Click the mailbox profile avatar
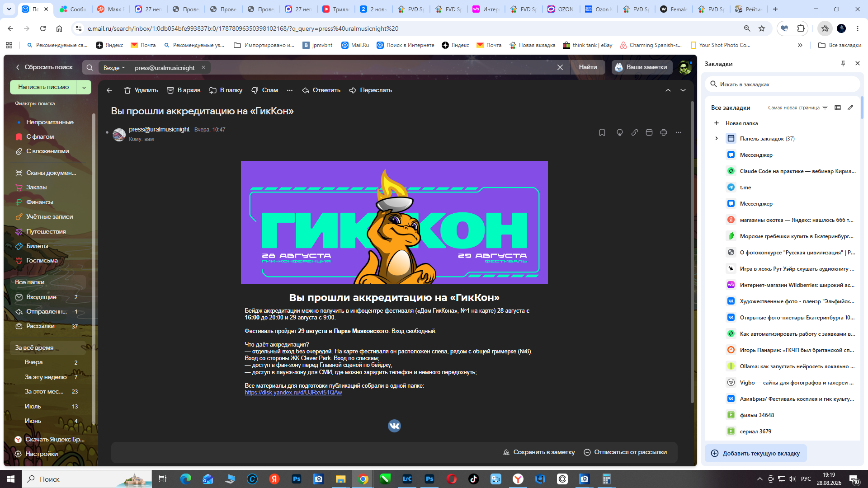 [685, 67]
